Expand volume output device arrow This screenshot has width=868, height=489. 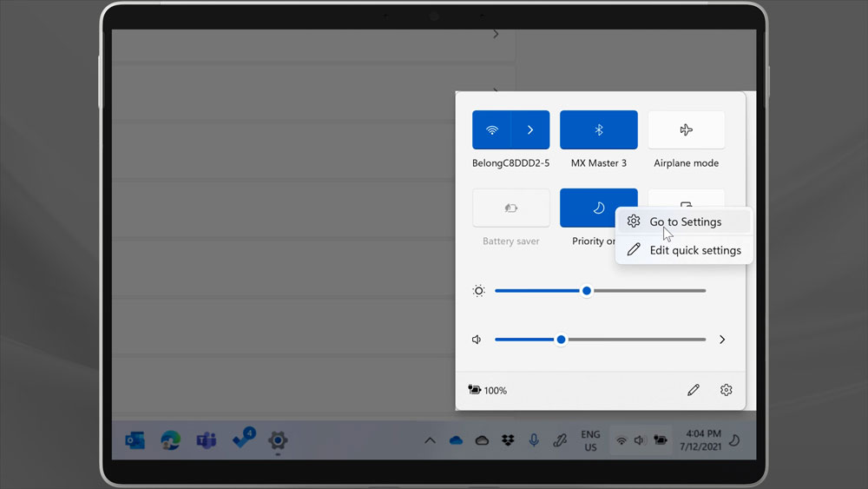click(x=722, y=340)
